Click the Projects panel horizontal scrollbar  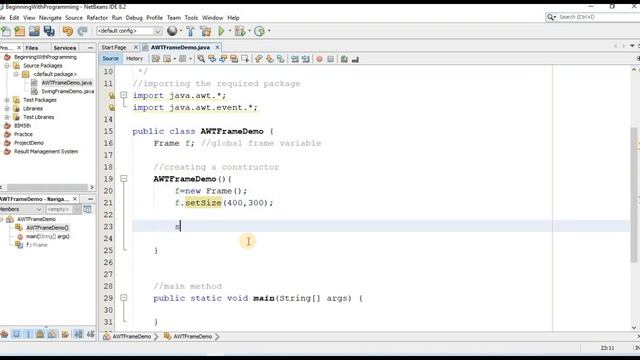point(47,187)
